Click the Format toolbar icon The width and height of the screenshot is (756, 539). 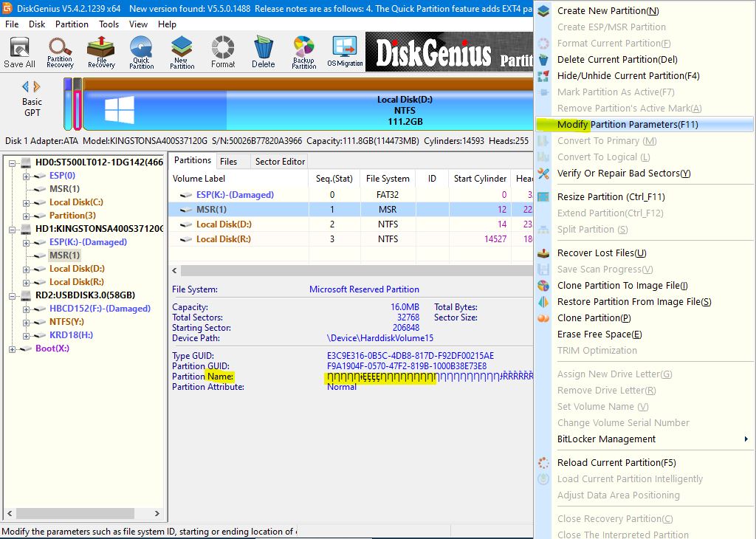[x=223, y=52]
